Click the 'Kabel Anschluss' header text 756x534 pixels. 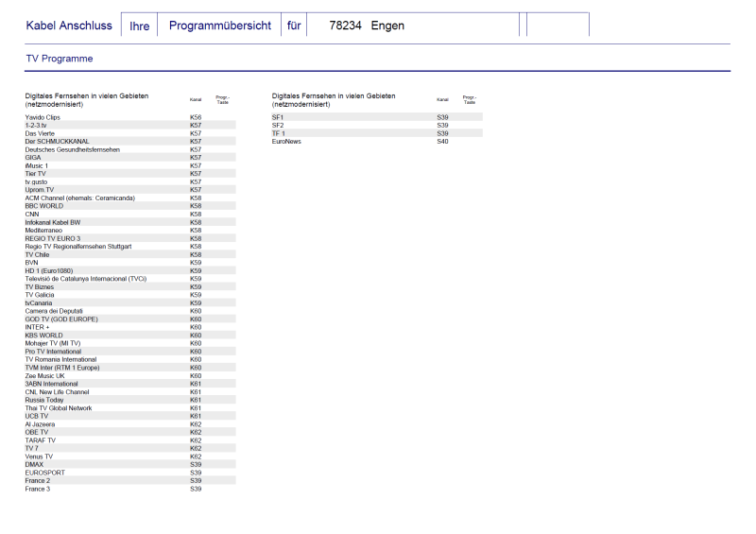69,26
